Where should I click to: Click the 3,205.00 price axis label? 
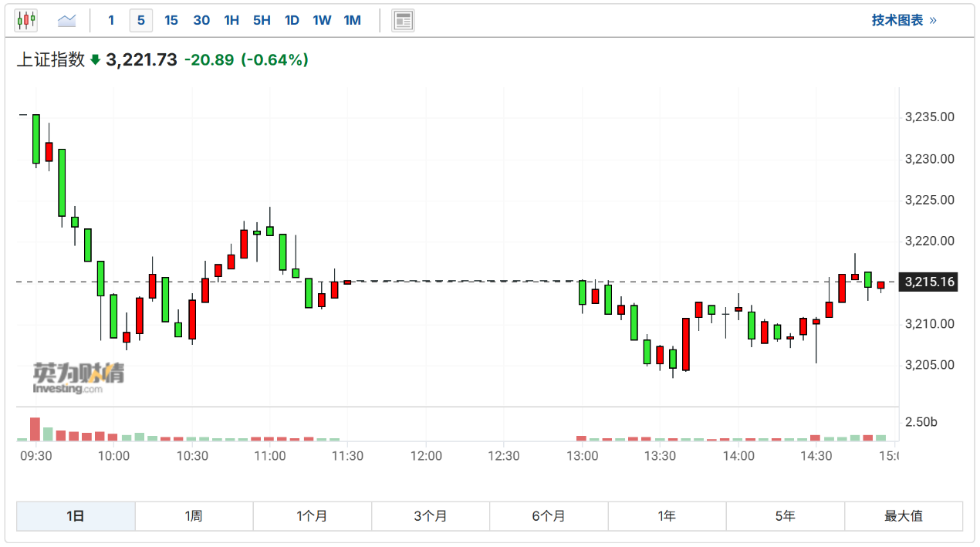929,364
